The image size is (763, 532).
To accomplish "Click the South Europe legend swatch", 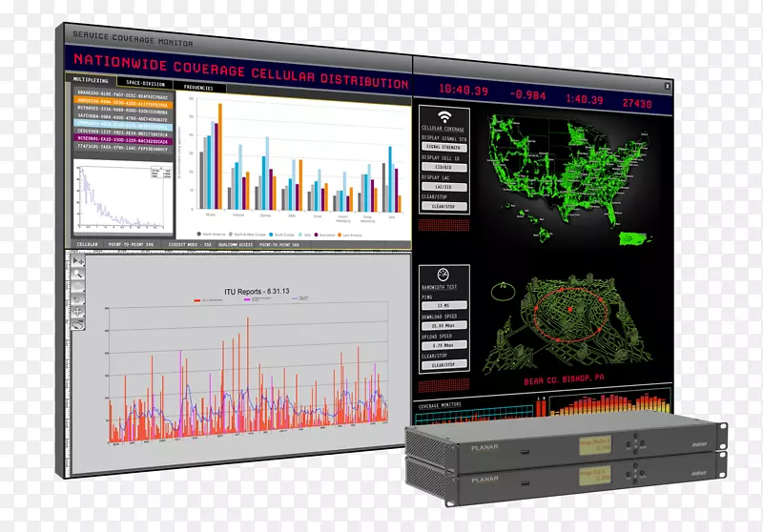I will pyautogui.click(x=271, y=235).
